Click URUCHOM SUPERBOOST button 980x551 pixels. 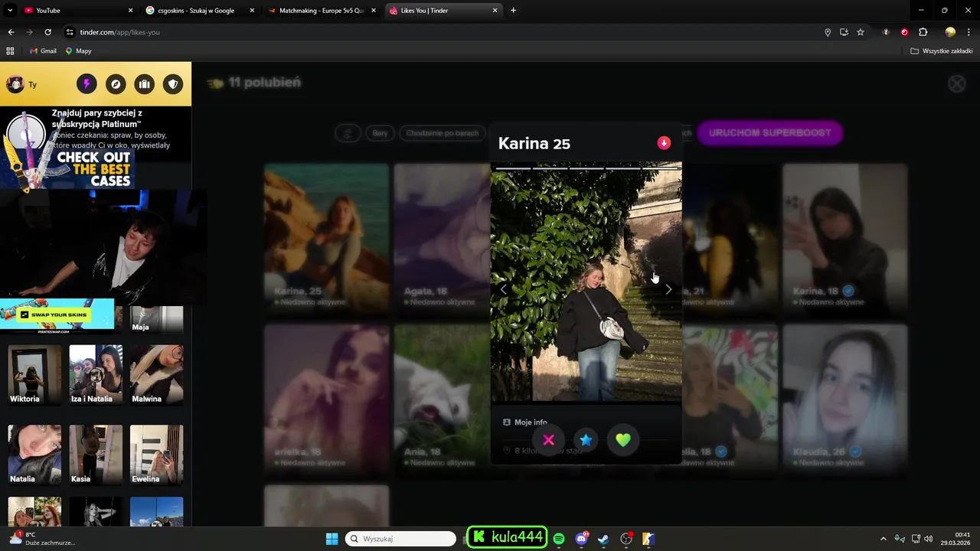pos(769,133)
